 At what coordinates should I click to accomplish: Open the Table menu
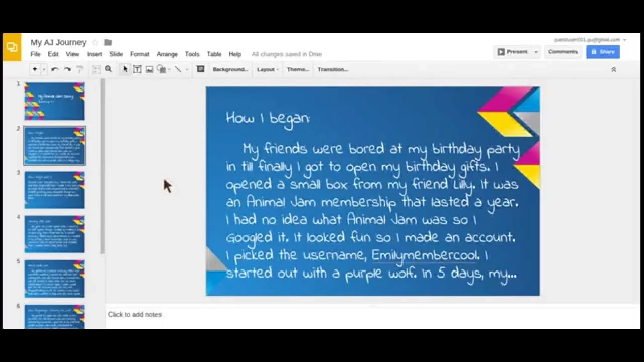pos(214,54)
